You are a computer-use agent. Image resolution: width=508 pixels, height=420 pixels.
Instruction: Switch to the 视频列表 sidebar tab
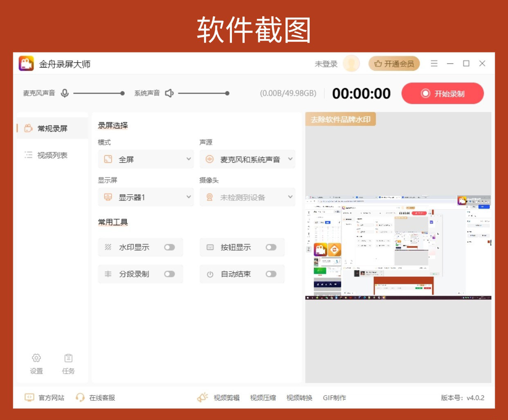click(x=52, y=155)
